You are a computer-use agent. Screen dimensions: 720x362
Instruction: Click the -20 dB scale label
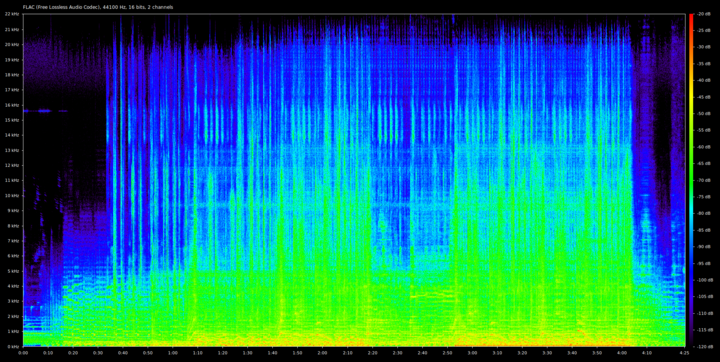pyautogui.click(x=703, y=14)
